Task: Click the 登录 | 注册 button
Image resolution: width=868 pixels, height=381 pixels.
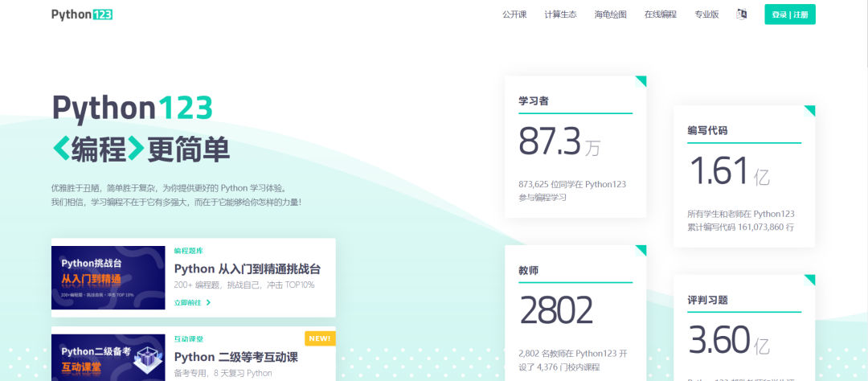Action: pos(790,14)
